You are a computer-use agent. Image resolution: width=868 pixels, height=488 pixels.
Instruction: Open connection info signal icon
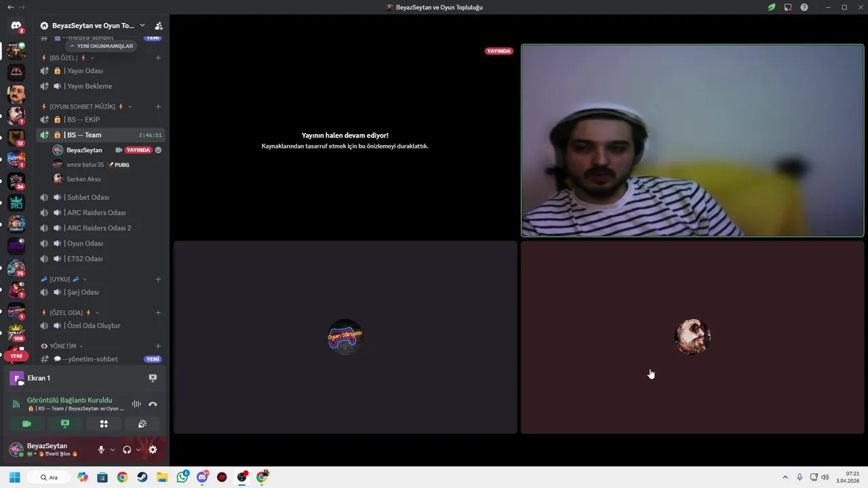tap(16, 404)
